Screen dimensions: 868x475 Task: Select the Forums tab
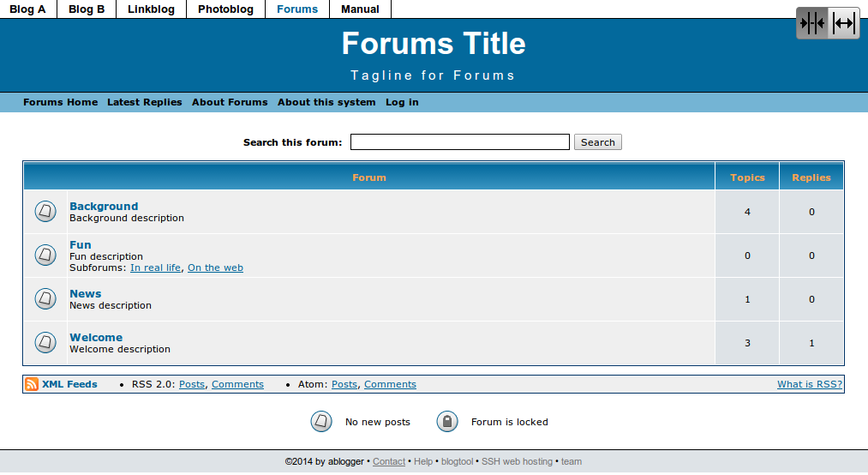pyautogui.click(x=297, y=9)
